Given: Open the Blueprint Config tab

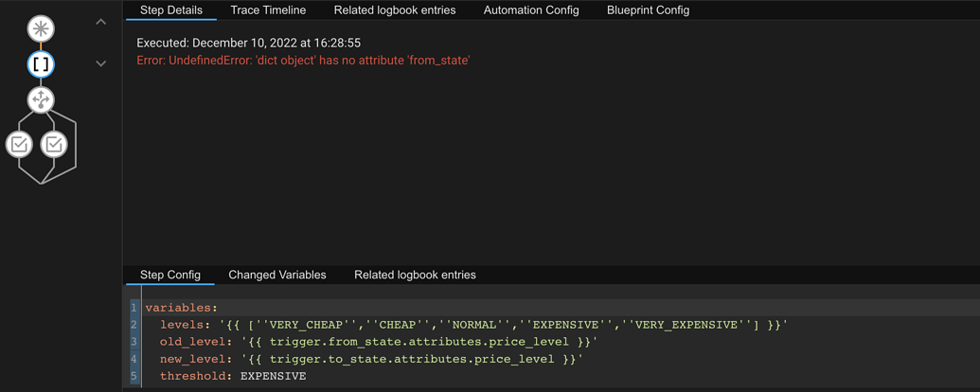Looking at the screenshot, I should point(648,10).
